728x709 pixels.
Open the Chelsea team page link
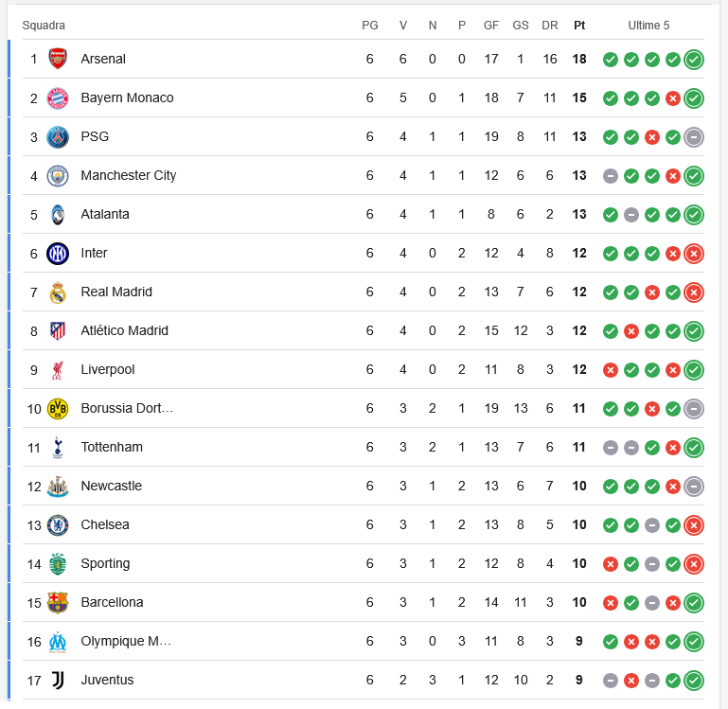(x=105, y=524)
